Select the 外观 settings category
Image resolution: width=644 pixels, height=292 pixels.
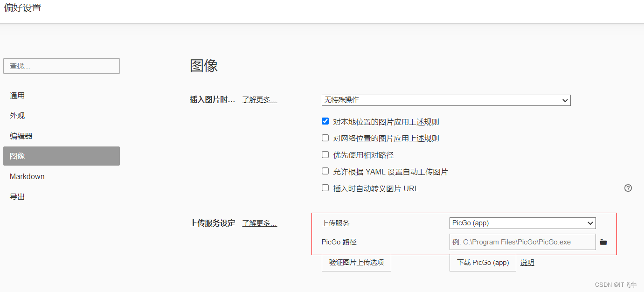pyautogui.click(x=17, y=116)
